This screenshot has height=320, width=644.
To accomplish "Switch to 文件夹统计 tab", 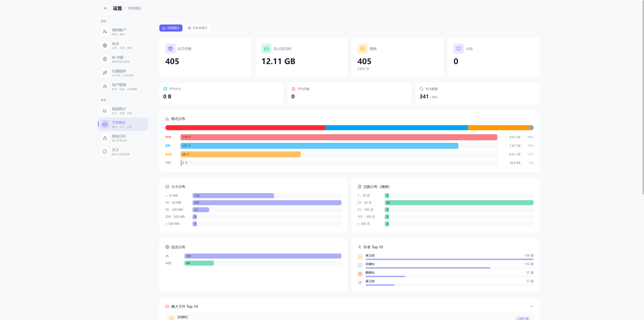I will click(198, 28).
